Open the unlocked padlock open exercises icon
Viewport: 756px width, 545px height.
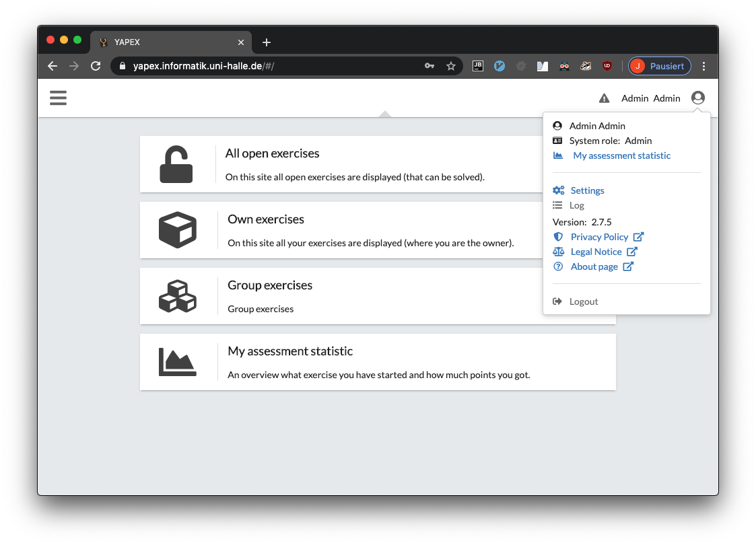point(176,165)
